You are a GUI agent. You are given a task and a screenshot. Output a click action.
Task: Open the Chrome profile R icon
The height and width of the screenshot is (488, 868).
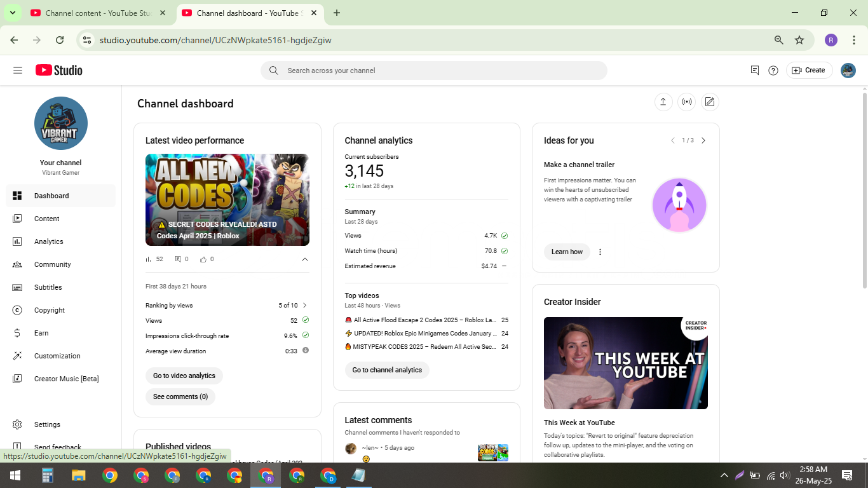(831, 40)
